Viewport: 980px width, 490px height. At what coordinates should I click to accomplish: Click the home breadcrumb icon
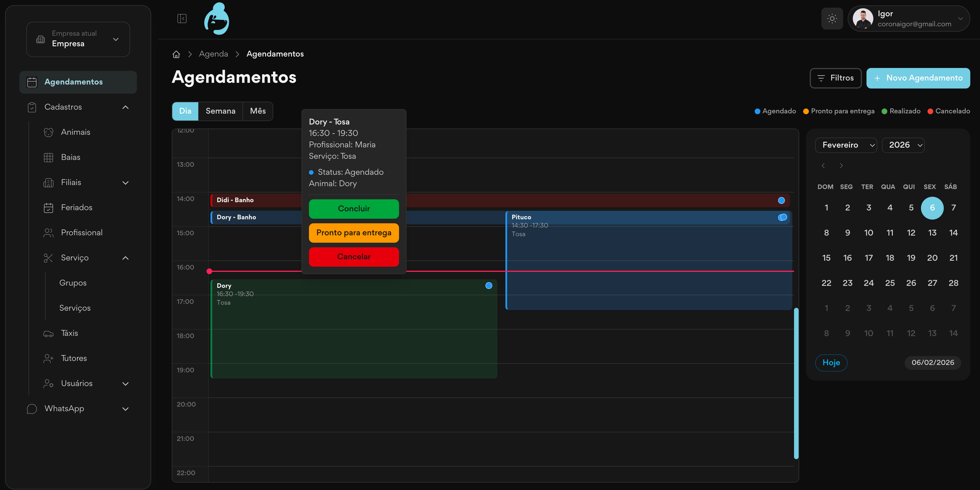pos(176,54)
